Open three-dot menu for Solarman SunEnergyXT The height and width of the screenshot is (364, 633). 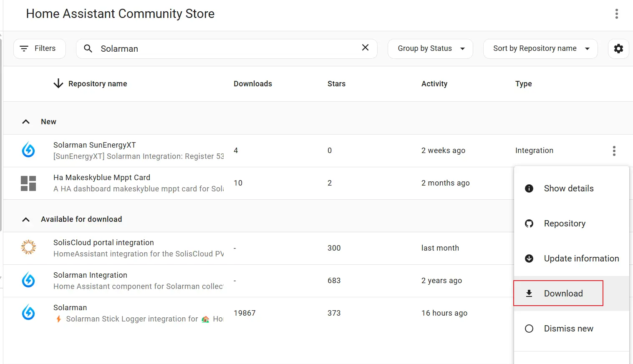point(614,151)
